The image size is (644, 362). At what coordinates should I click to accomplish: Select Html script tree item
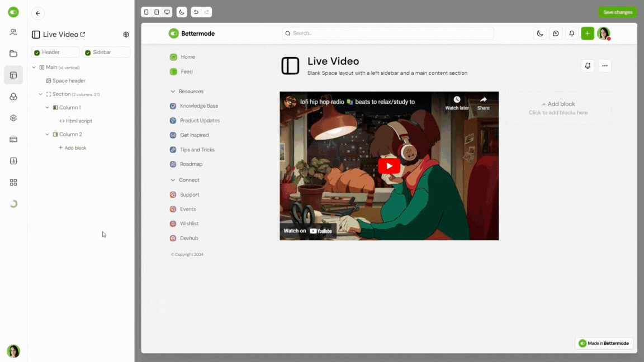point(75,121)
